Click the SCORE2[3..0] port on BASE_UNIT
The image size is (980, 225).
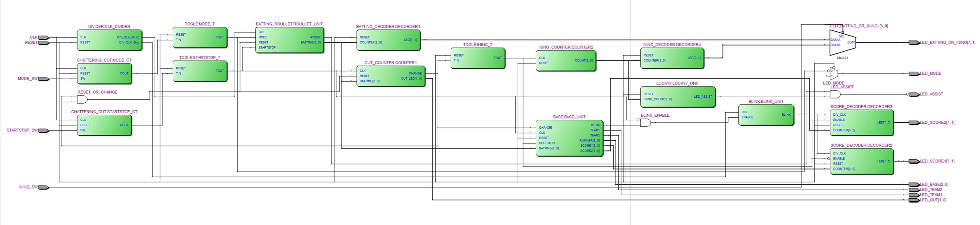(590, 151)
